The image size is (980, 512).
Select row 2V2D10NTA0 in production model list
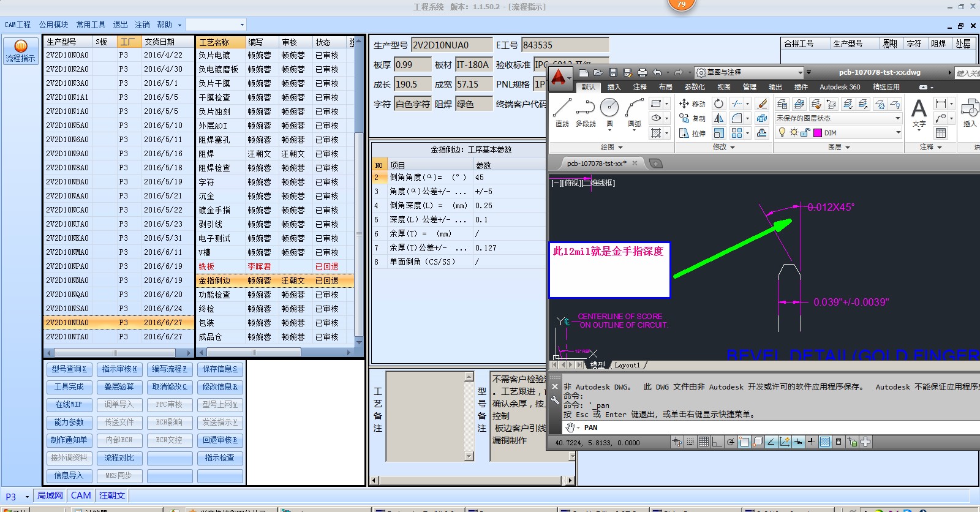(x=119, y=337)
